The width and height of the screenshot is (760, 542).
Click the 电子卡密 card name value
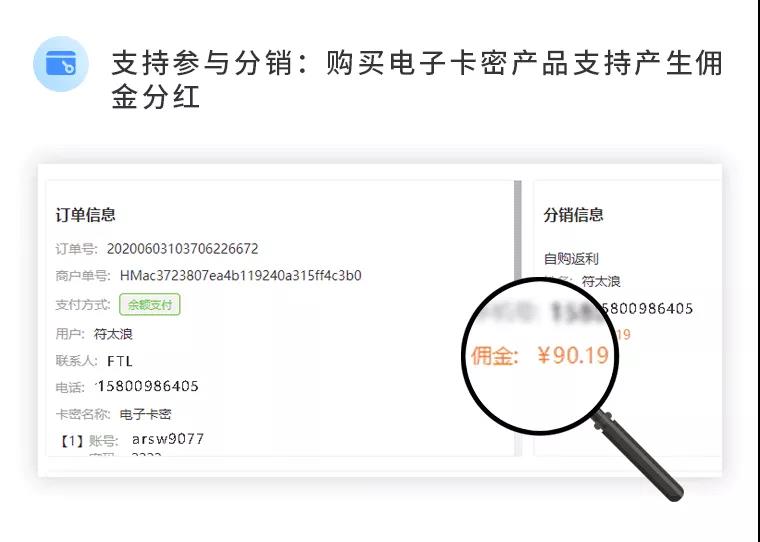pos(145,414)
